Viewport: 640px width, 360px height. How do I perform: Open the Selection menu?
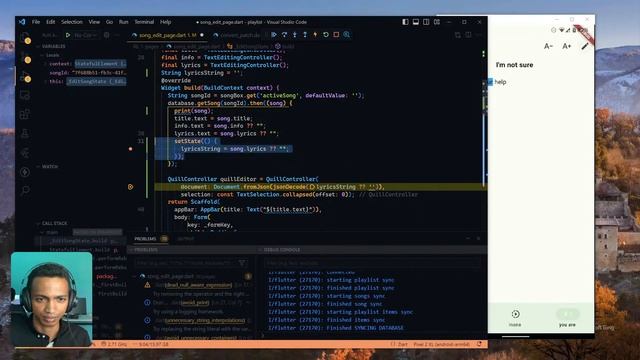tap(72, 22)
